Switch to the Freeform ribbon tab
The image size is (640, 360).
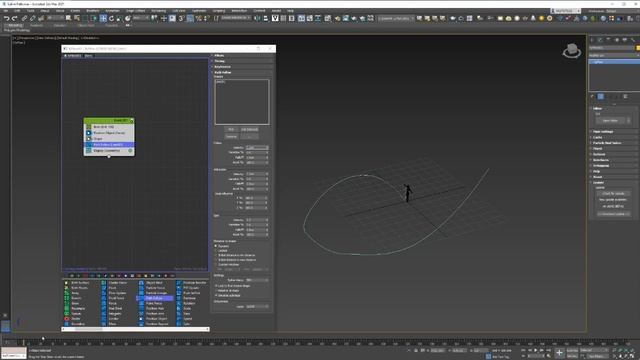36,25
